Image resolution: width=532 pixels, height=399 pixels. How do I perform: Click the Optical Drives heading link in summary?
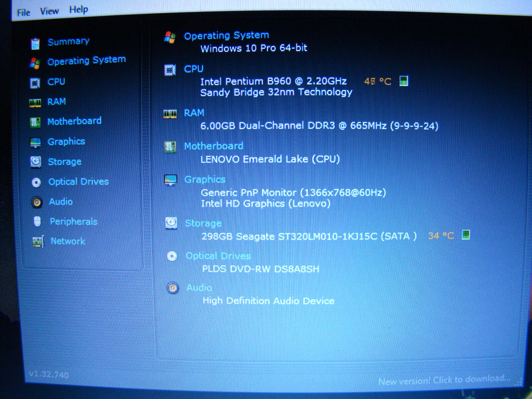pyautogui.click(x=218, y=256)
